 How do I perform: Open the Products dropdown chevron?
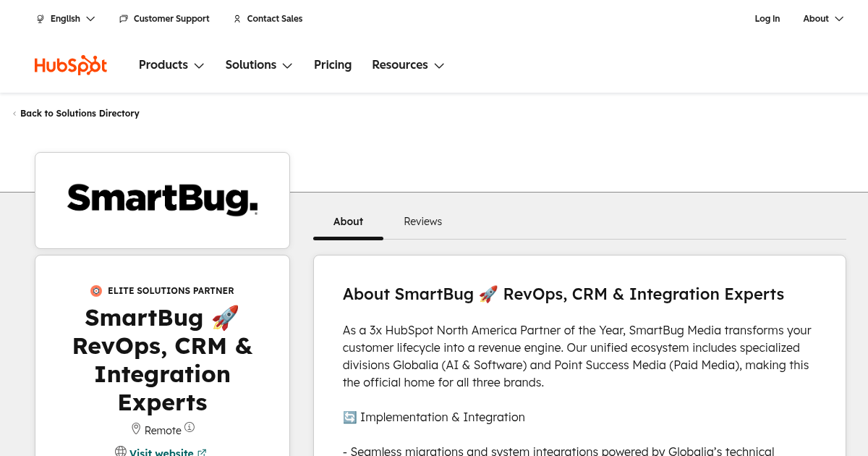(x=199, y=66)
